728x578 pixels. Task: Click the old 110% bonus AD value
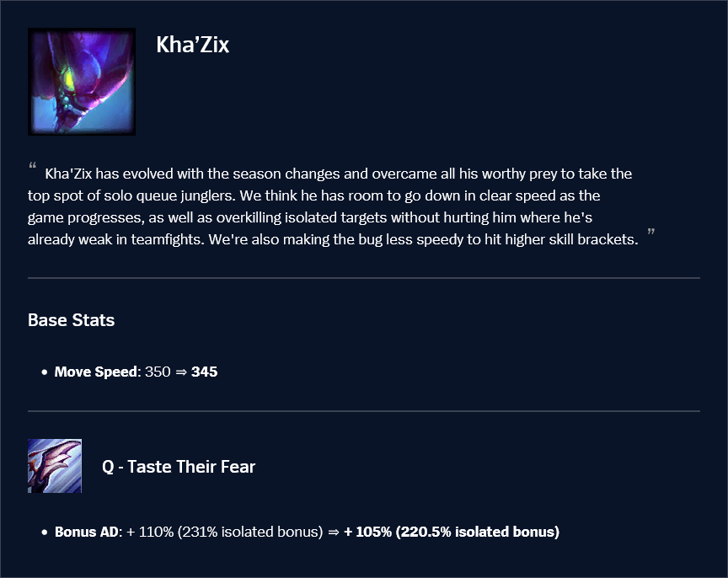151,533
